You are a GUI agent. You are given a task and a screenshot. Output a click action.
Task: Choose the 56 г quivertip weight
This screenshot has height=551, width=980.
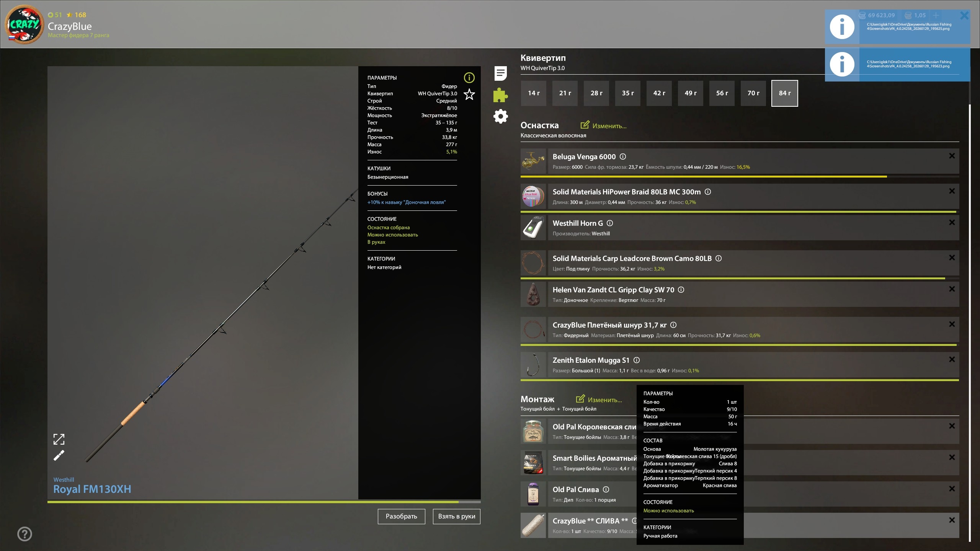tap(722, 93)
